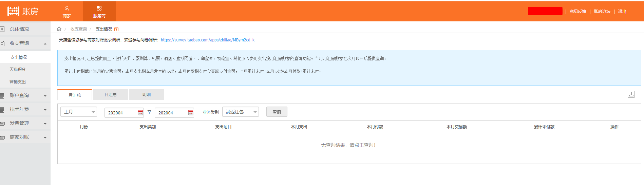Click the question mark help icon
The image size is (644, 185).
point(116,29)
